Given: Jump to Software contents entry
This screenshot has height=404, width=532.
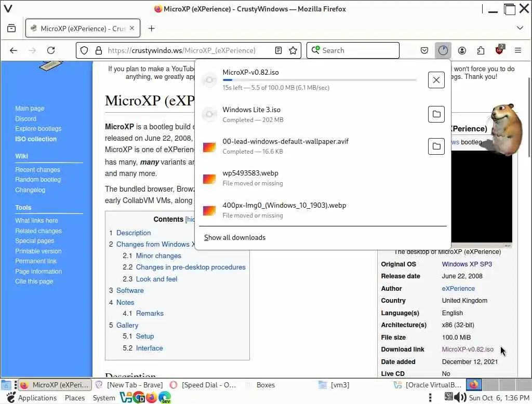Looking at the screenshot, I should 130,290.
